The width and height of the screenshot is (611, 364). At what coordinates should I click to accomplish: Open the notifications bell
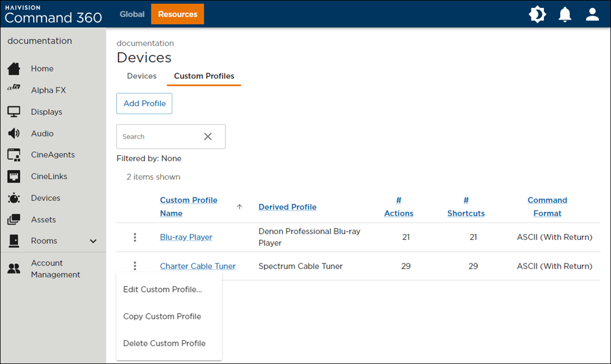[x=565, y=14]
